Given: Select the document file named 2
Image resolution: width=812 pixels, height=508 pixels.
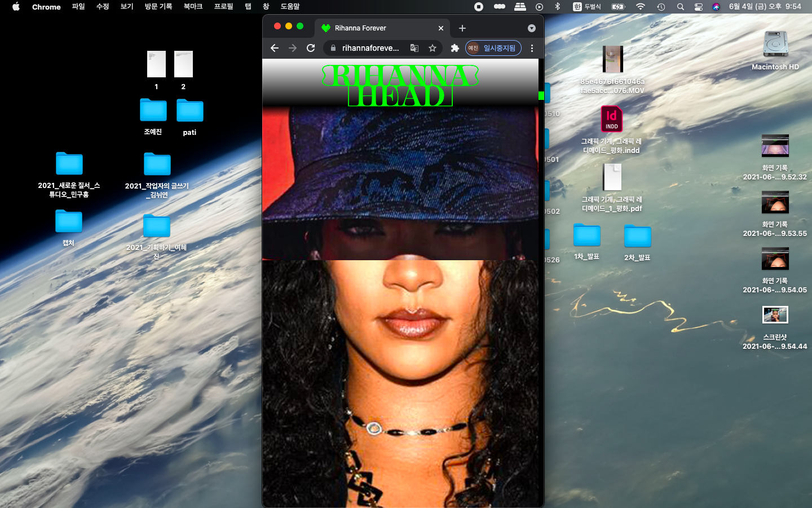Looking at the screenshot, I should click(183, 64).
